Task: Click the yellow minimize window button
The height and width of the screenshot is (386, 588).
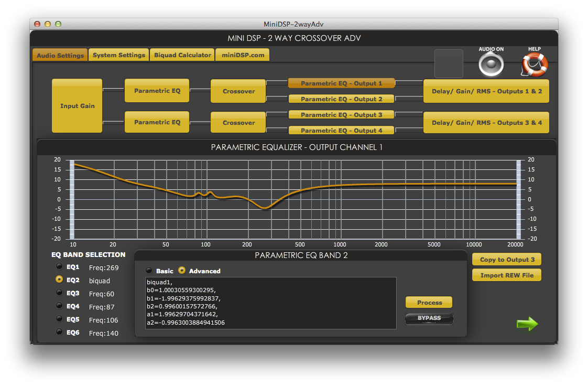Action: tap(48, 24)
